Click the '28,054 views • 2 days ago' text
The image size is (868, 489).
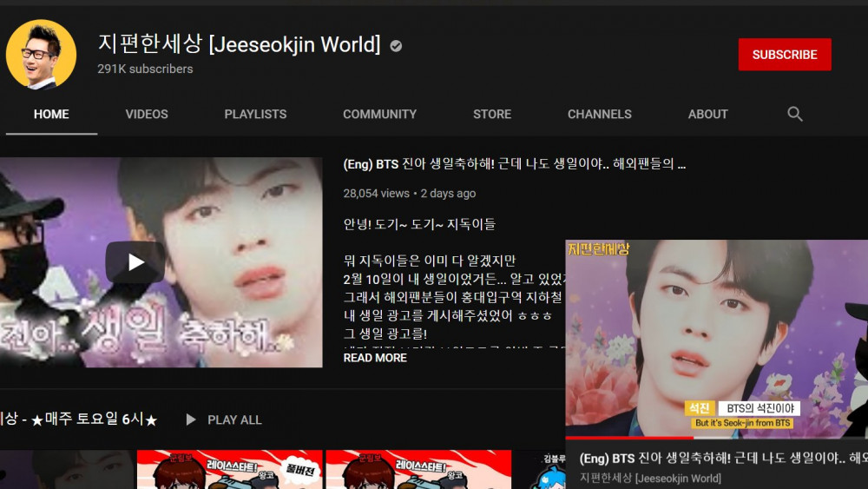point(409,194)
